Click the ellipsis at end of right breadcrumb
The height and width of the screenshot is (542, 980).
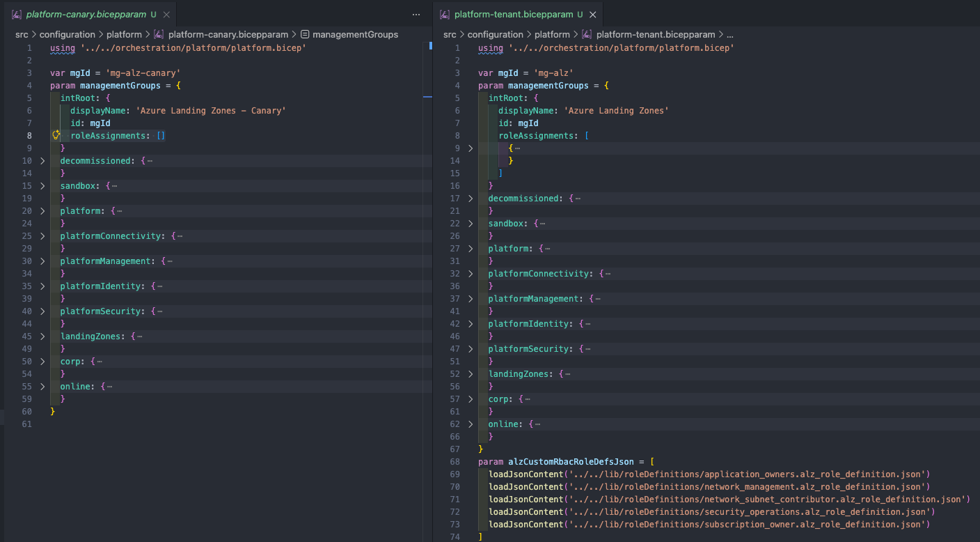(729, 34)
